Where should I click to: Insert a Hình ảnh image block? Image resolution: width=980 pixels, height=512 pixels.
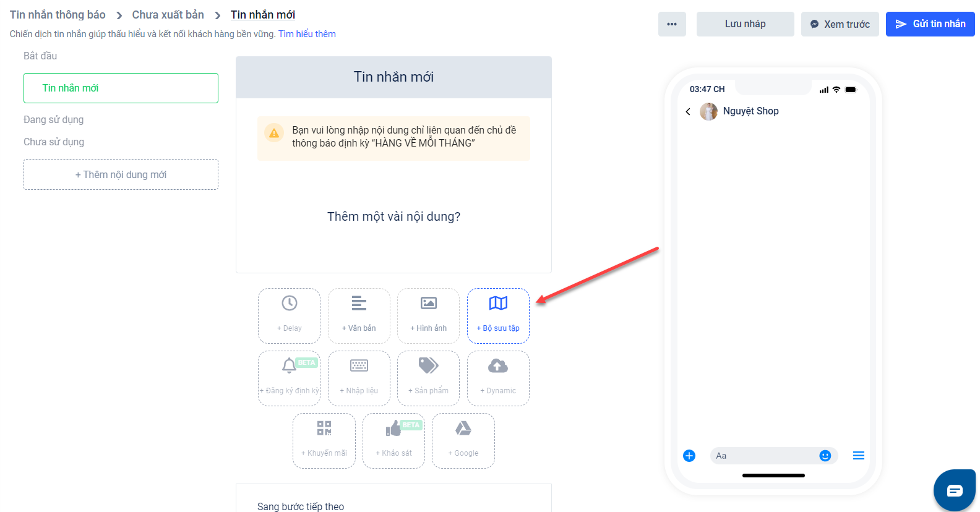(428, 315)
